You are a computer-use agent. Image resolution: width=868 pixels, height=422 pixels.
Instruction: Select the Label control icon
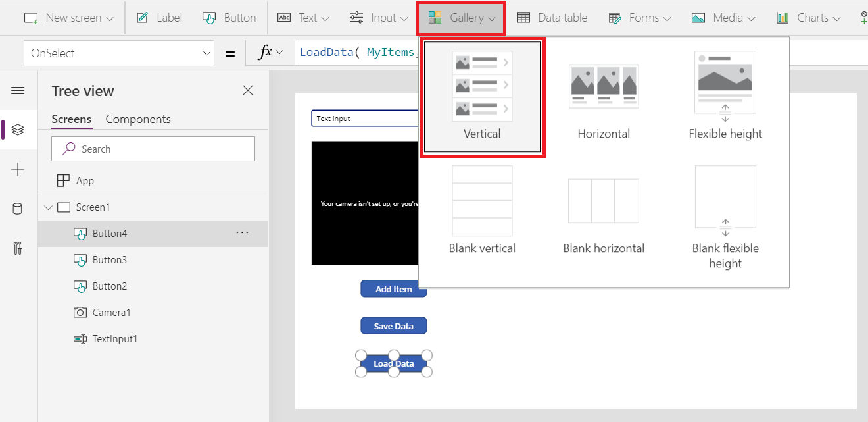(x=141, y=18)
